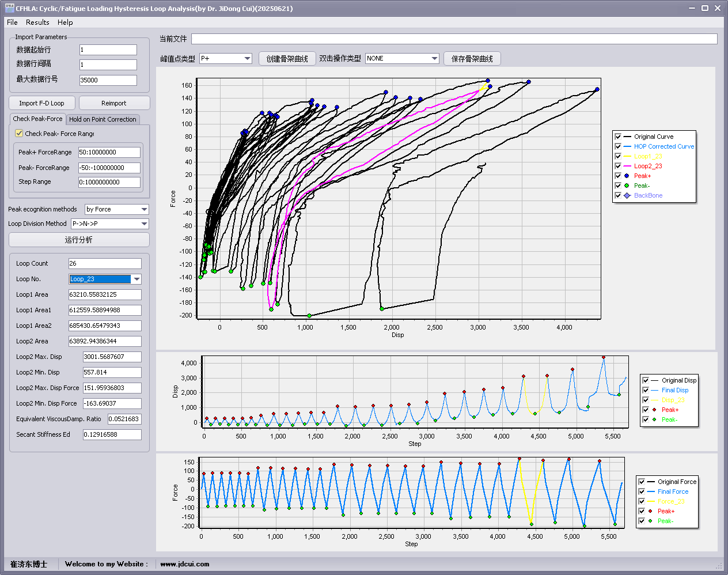Screen dimensions: 728x575
Task: Switch to Hold on Point Correction tab
Action: click(x=103, y=119)
